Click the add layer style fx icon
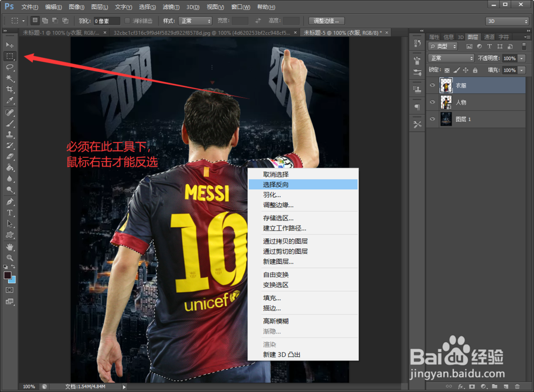Screen dimensions: 534x392 pyautogui.click(x=461, y=387)
